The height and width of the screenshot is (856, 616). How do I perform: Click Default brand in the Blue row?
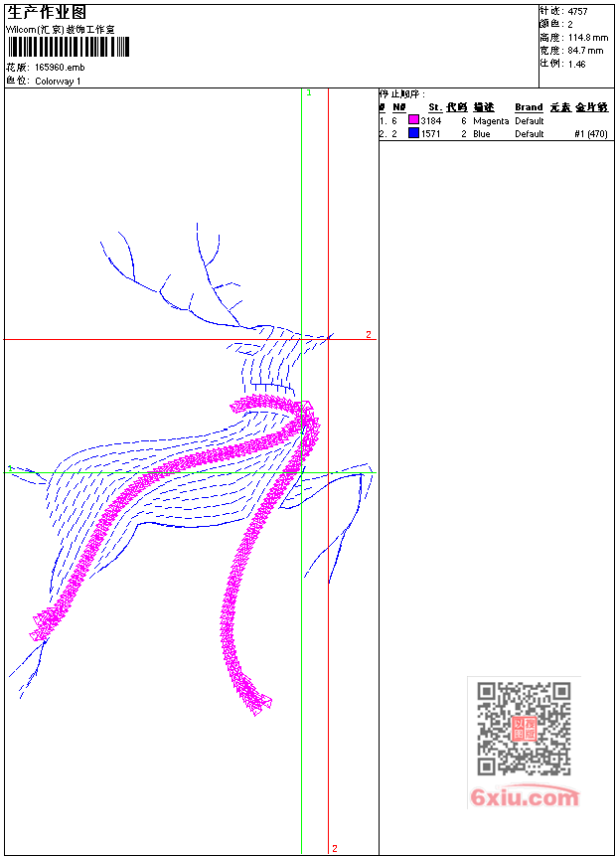[530, 134]
